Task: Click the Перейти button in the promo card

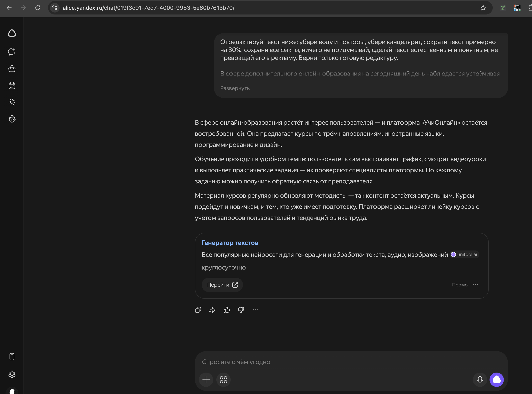Action: click(222, 285)
